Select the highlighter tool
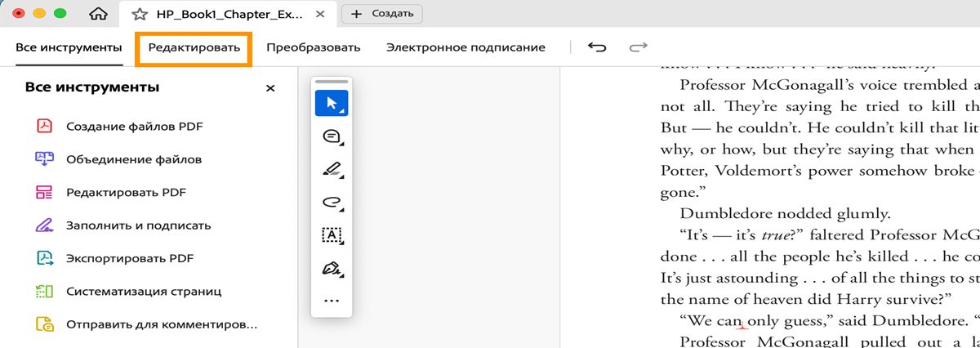The height and width of the screenshot is (348, 980). 332,169
